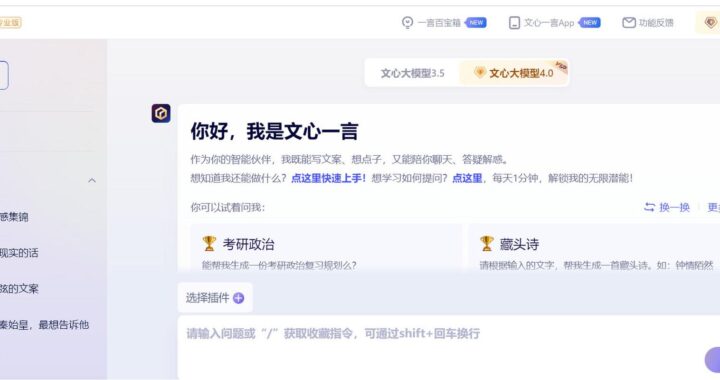
Task: Switch to 文心大模型4.0 tab
Action: pyautogui.click(x=514, y=73)
